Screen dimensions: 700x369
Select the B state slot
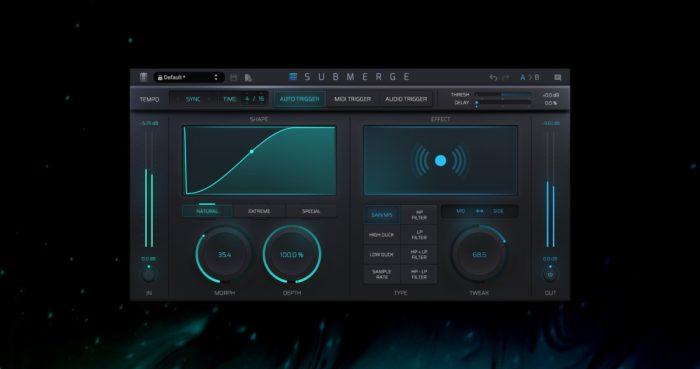(x=537, y=78)
